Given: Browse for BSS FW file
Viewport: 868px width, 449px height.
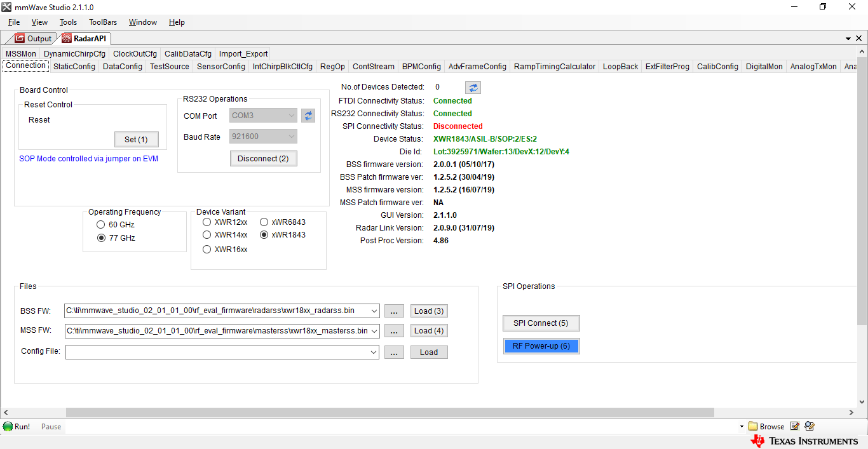Looking at the screenshot, I should [x=394, y=311].
